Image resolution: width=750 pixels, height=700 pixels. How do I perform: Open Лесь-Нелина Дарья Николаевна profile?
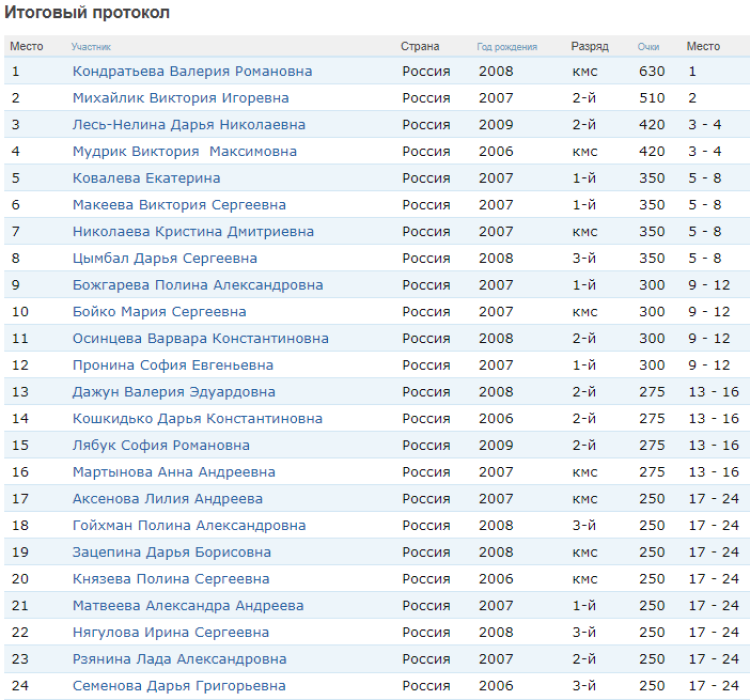(189, 125)
